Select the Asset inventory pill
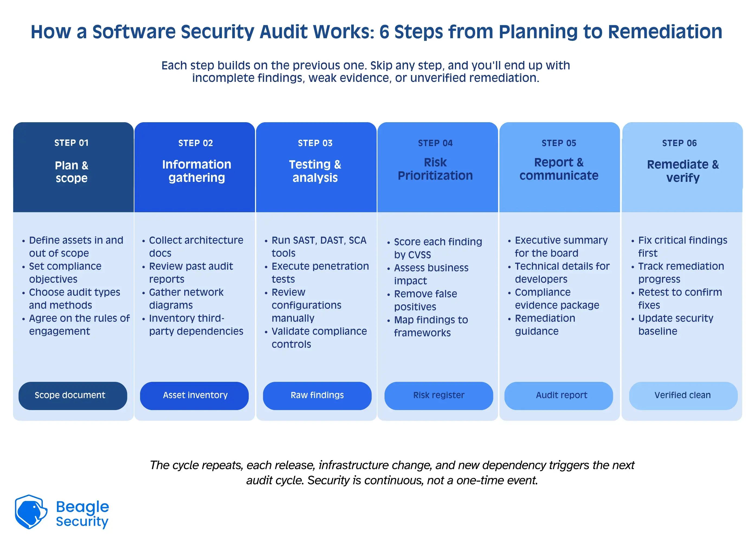This screenshot has height=542, width=756. [194, 396]
